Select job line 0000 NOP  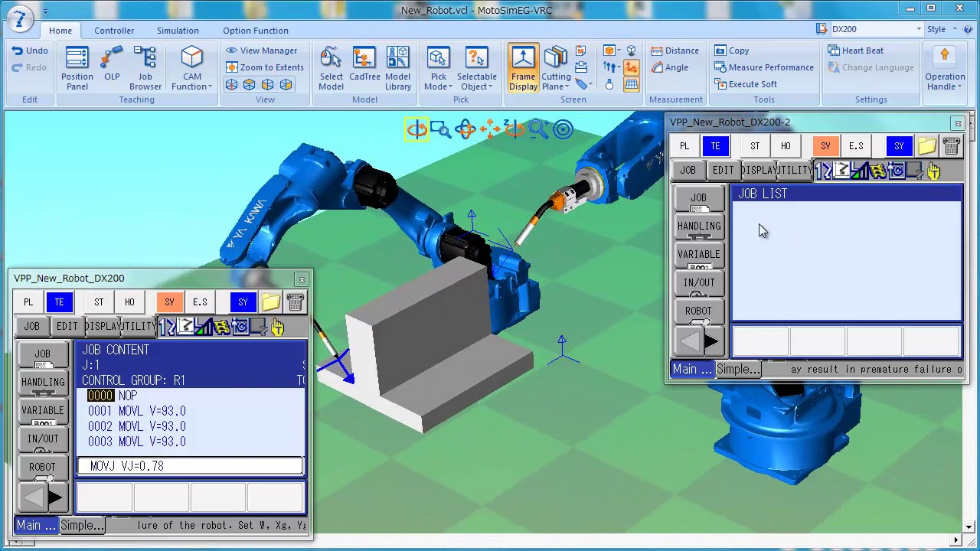(x=113, y=396)
